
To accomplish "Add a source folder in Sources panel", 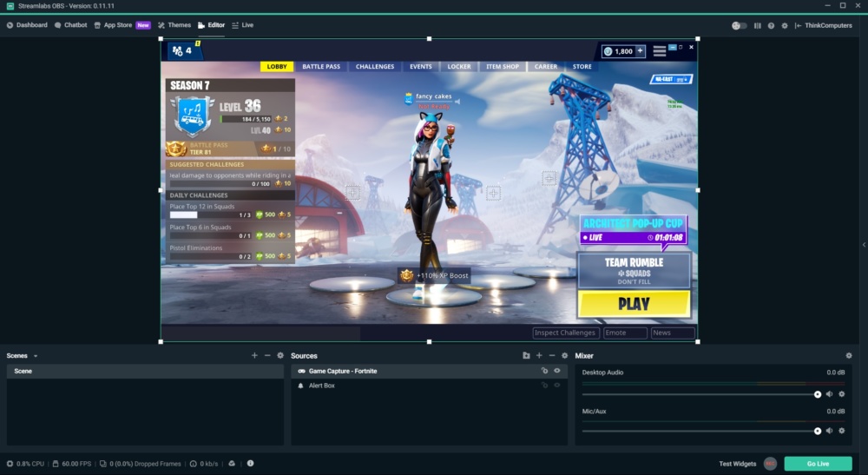I will point(526,355).
